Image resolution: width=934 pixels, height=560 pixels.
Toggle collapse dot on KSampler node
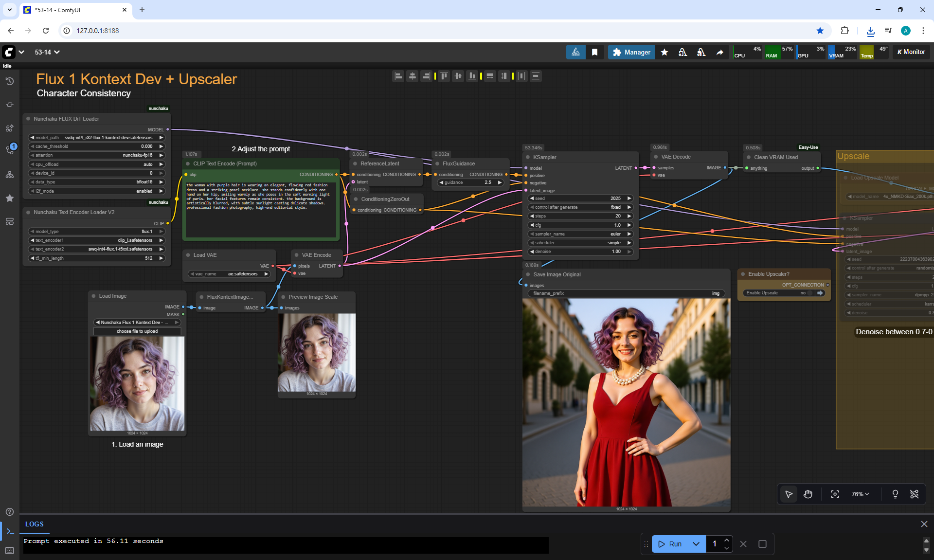528,157
